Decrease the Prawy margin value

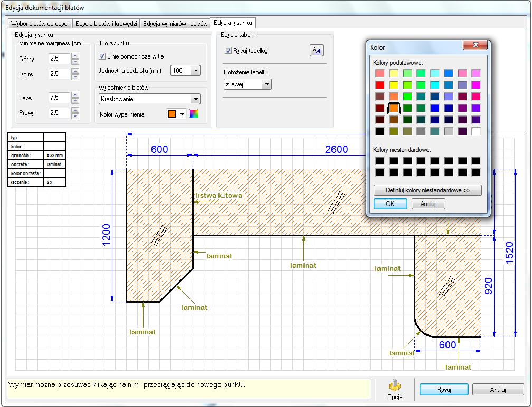[x=75, y=116]
